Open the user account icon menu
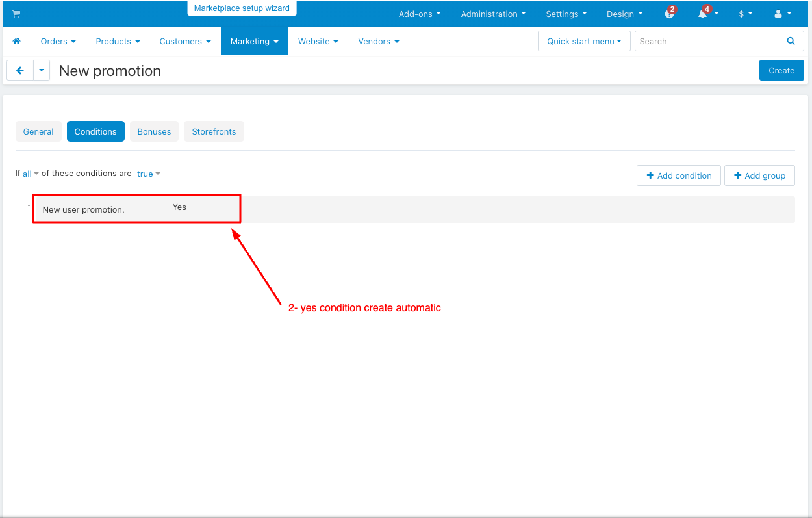812x518 pixels. [779, 14]
